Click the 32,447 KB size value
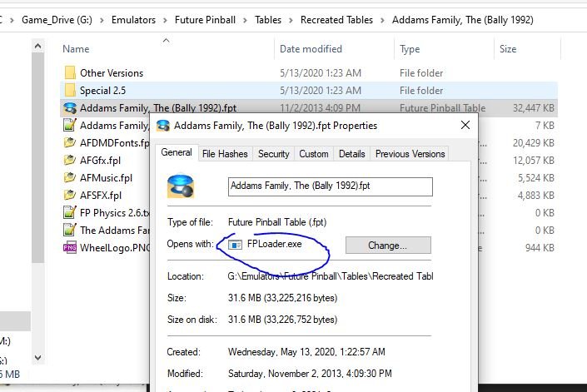Screen dimensions: 587x392 tap(533, 108)
